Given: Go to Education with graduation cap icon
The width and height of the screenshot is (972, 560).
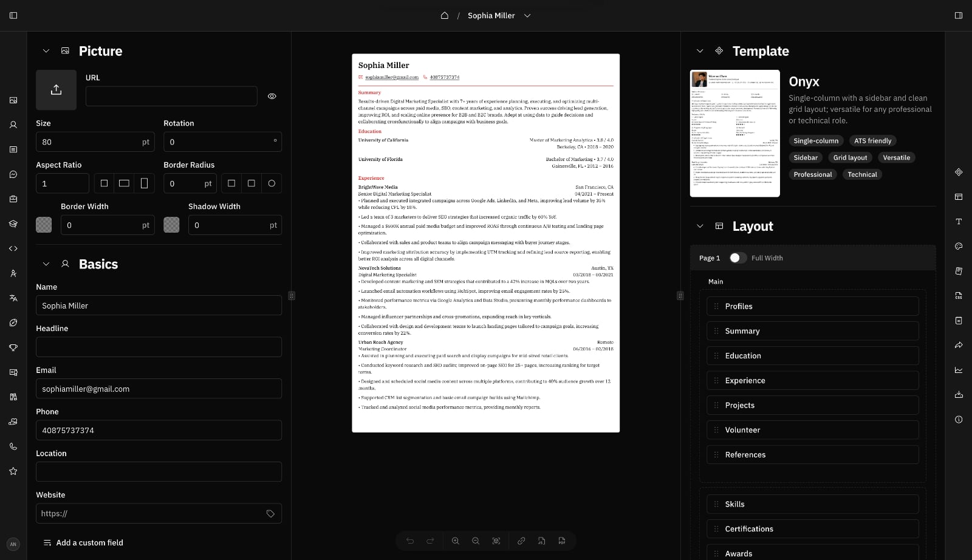Looking at the screenshot, I should pyautogui.click(x=13, y=224).
